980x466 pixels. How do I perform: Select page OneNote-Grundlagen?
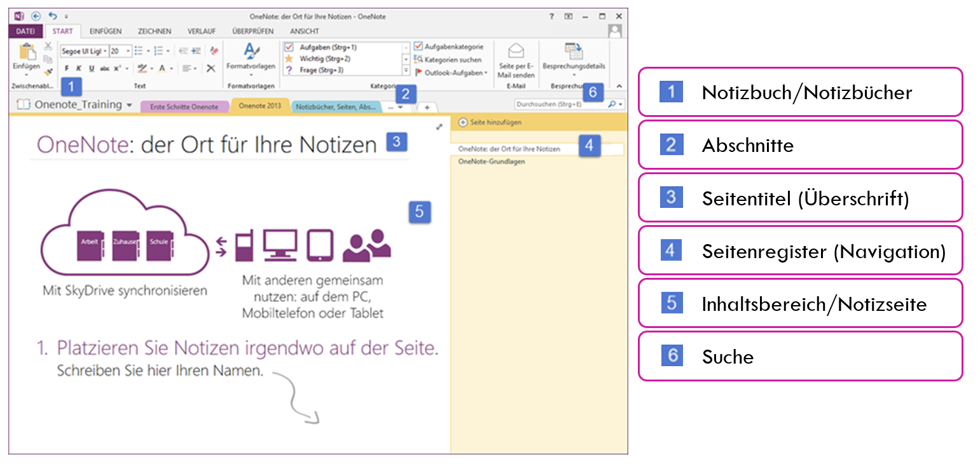[x=492, y=161]
